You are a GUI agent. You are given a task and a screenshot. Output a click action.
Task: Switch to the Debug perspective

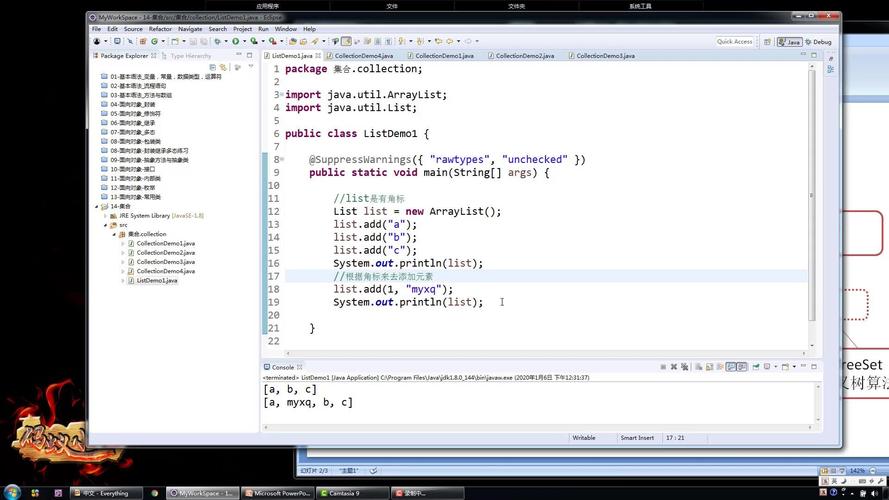(x=820, y=42)
